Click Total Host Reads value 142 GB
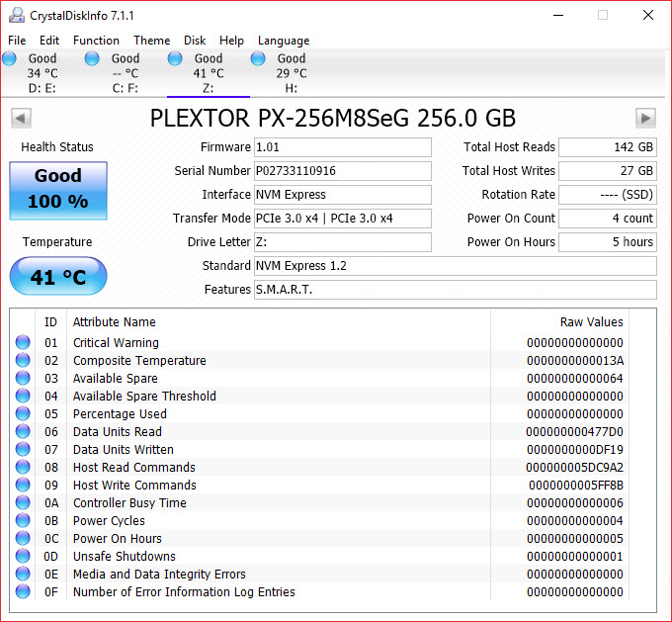The height and width of the screenshot is (622, 672). [x=608, y=147]
